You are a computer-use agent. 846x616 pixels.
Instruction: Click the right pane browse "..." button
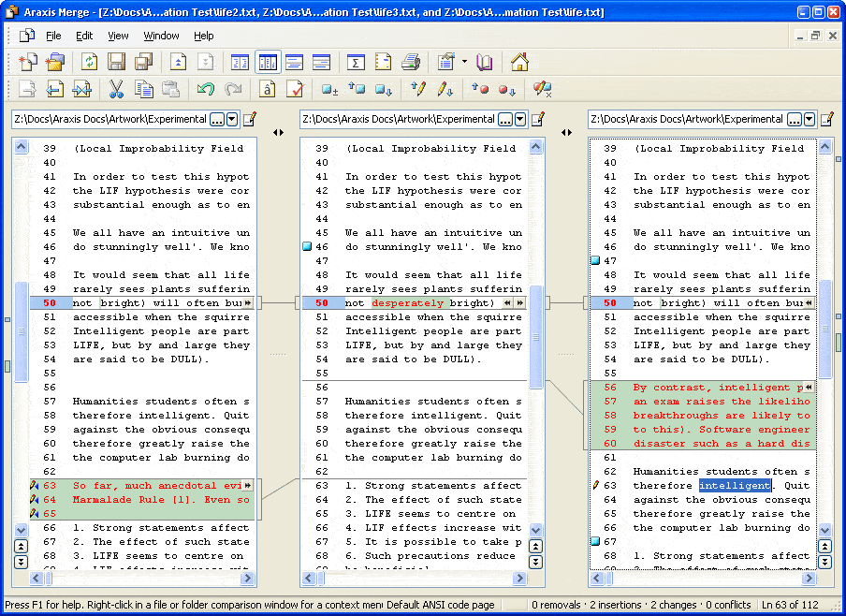pos(794,120)
